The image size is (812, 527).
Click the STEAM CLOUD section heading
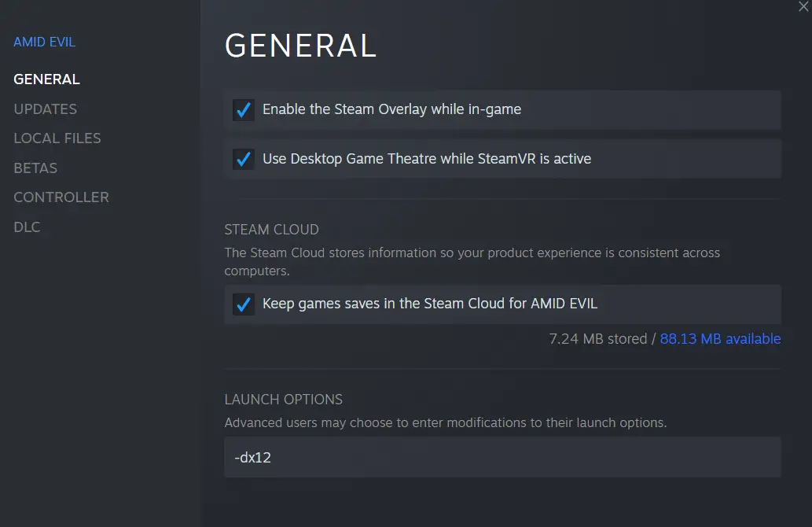(271, 230)
